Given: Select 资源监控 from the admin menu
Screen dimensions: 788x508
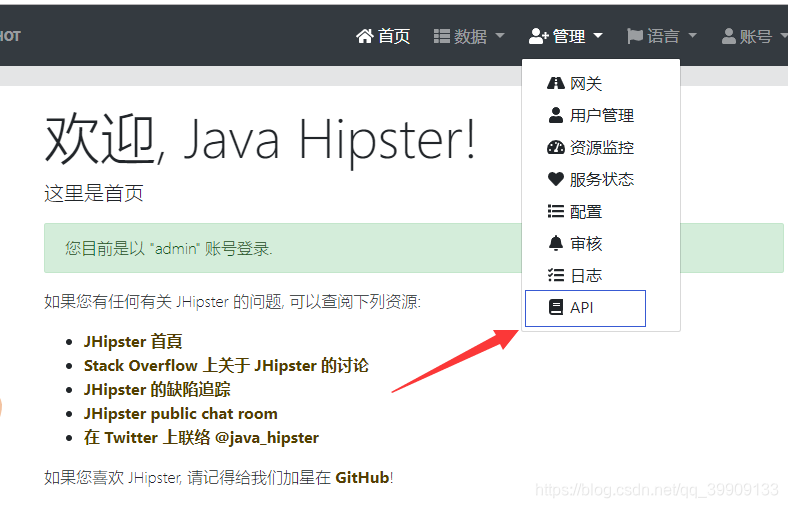Looking at the screenshot, I should point(601,147).
